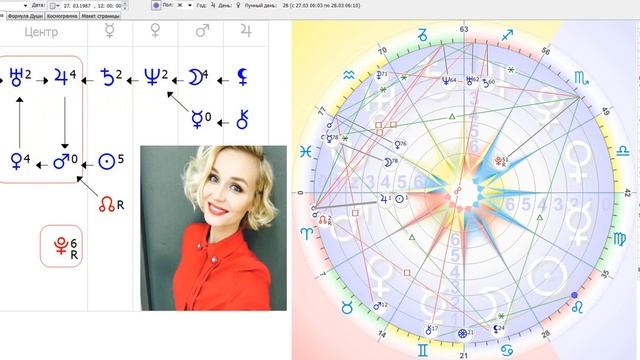The height and width of the screenshot is (360, 640).
Task: Click the Virgo sign on the chart wheel
Action: tap(620, 239)
